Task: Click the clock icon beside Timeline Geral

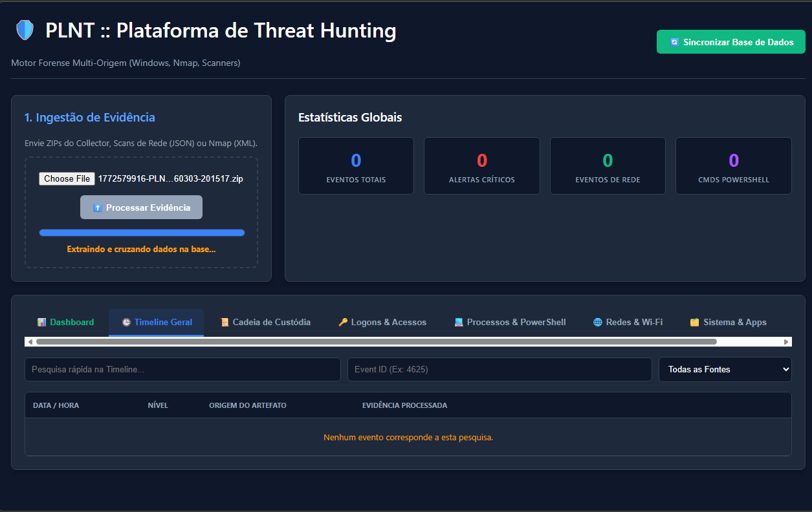Action: click(126, 322)
